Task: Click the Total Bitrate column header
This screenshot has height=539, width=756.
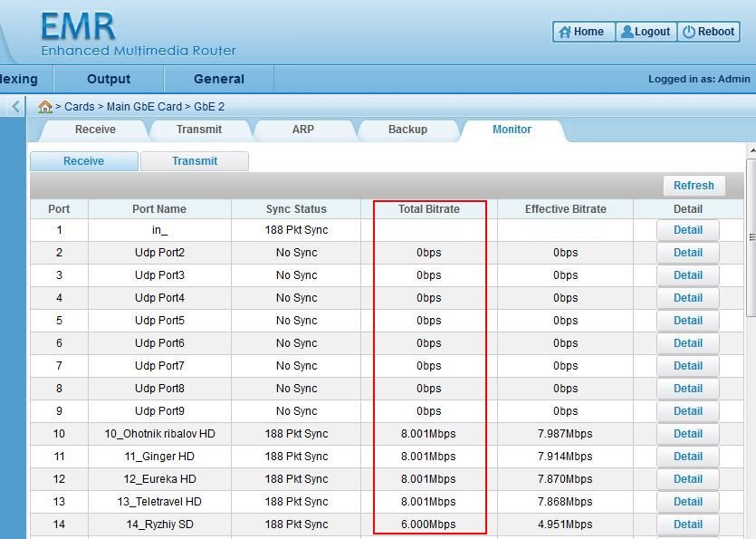Action: (429, 209)
